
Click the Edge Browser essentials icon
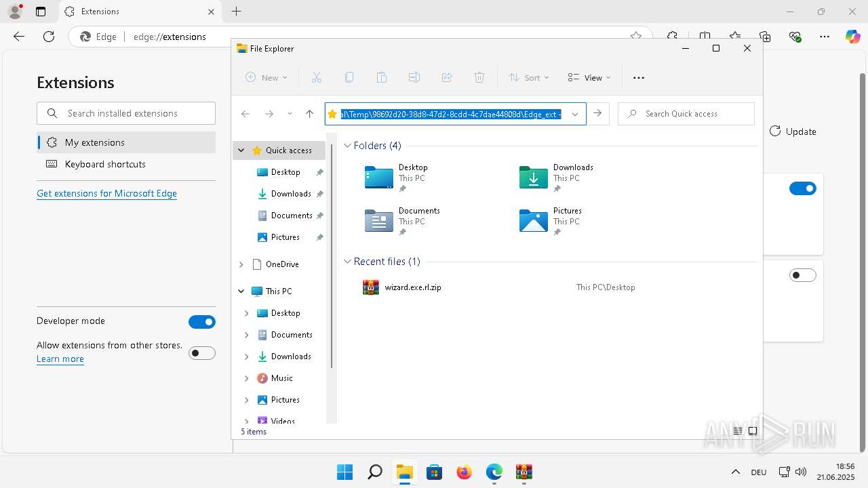(795, 37)
